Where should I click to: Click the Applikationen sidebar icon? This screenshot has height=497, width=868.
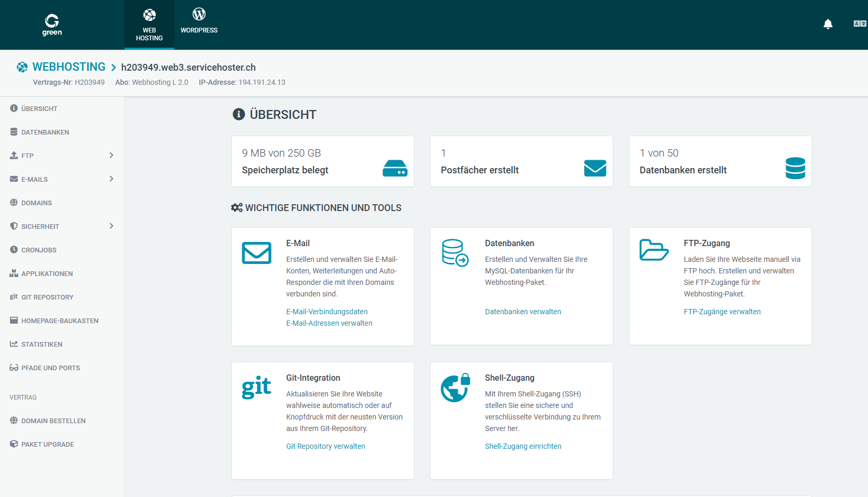pos(14,273)
